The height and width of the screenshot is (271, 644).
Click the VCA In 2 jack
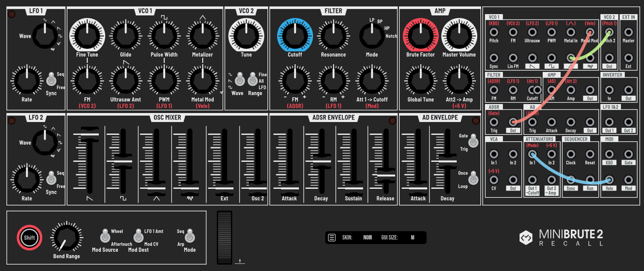[x=513, y=154]
